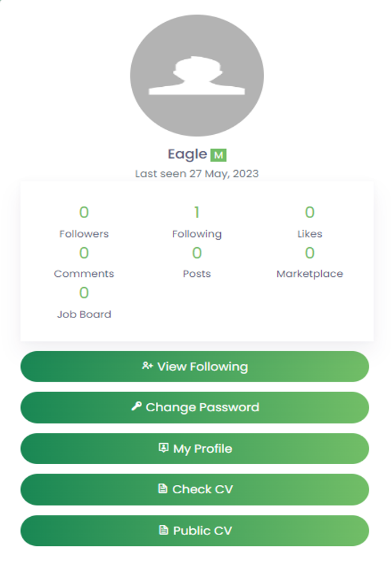Image resolution: width=392 pixels, height=567 pixels.
Task: Go to My Profile
Action: tap(195, 448)
